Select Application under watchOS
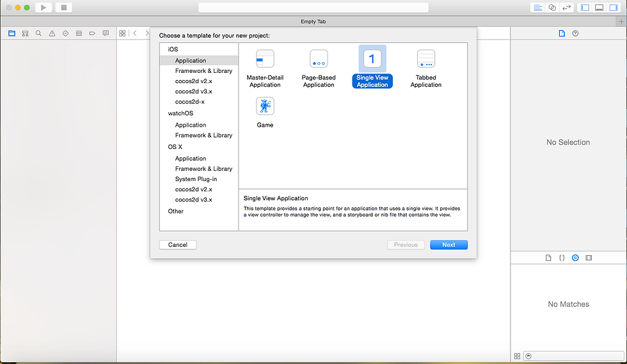627x364 pixels. coord(191,125)
